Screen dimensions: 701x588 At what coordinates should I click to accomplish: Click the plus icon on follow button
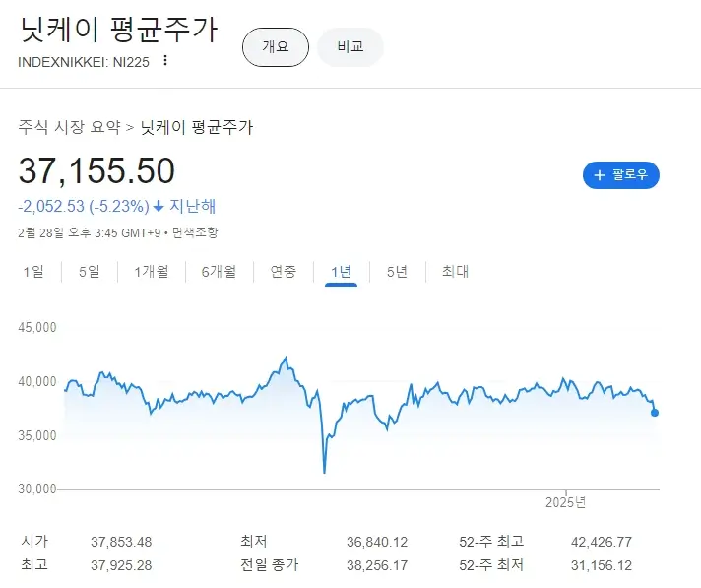pos(599,175)
